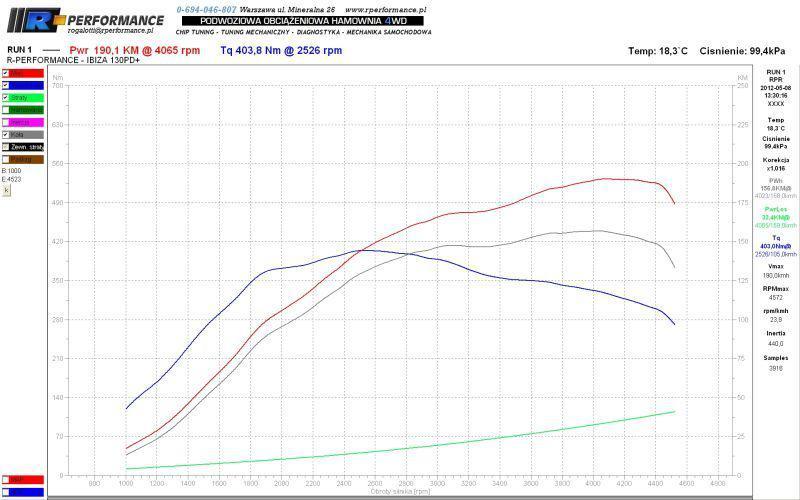Click the 4000 tick on the rpm axis
The width and height of the screenshot is (800, 500).
[593, 484]
